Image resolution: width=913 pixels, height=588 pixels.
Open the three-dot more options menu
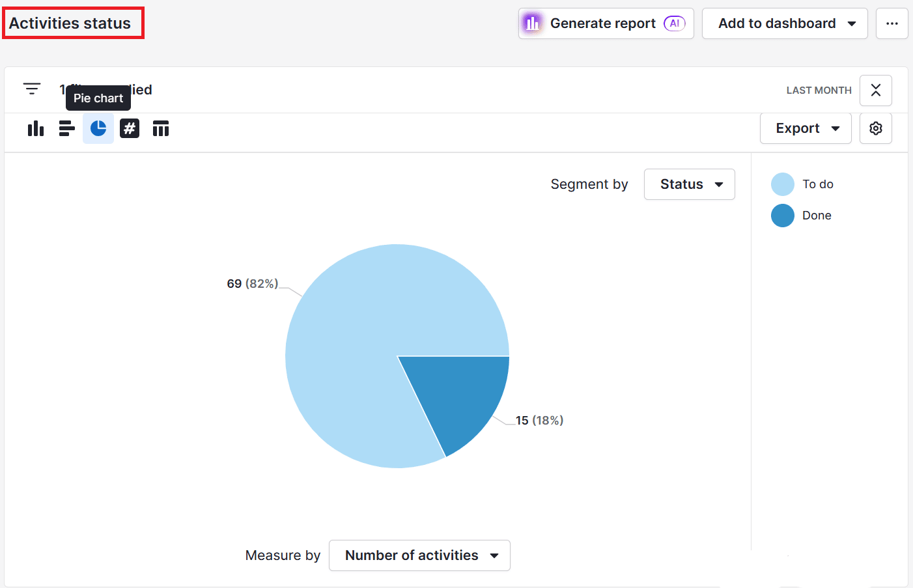(x=892, y=23)
